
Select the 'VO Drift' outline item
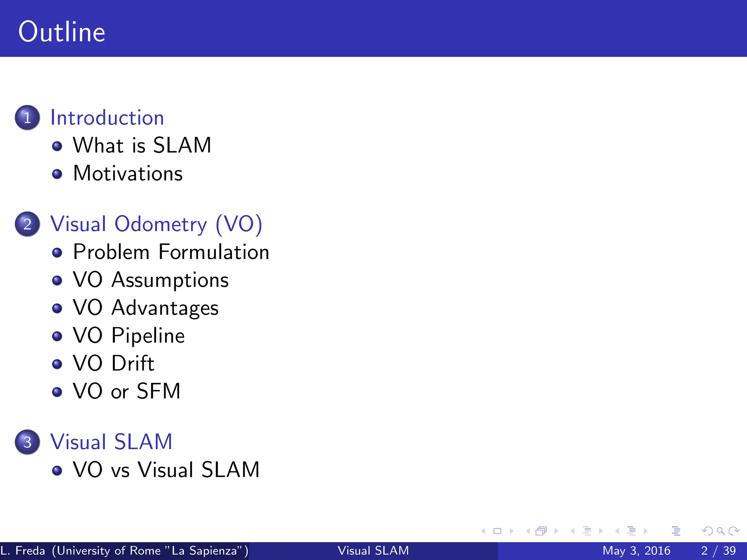113,363
